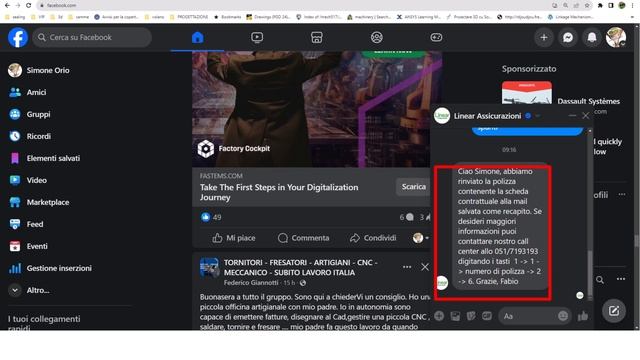Screen dimensions: 640x360
Task: Open the Home feed tab
Action: coord(198,38)
